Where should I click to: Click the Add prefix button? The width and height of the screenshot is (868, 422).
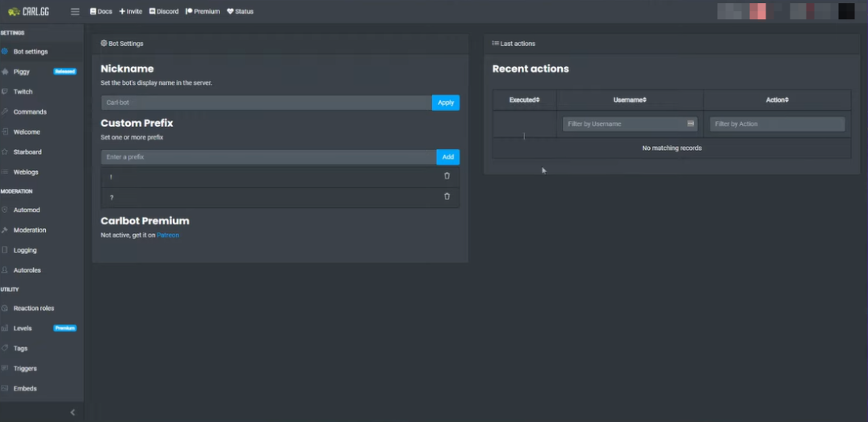448,157
